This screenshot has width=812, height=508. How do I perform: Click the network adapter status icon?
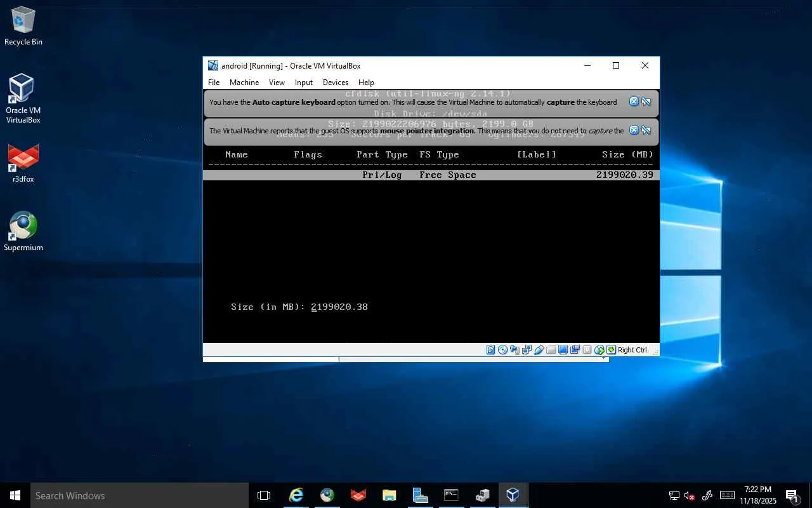pyautogui.click(x=527, y=350)
